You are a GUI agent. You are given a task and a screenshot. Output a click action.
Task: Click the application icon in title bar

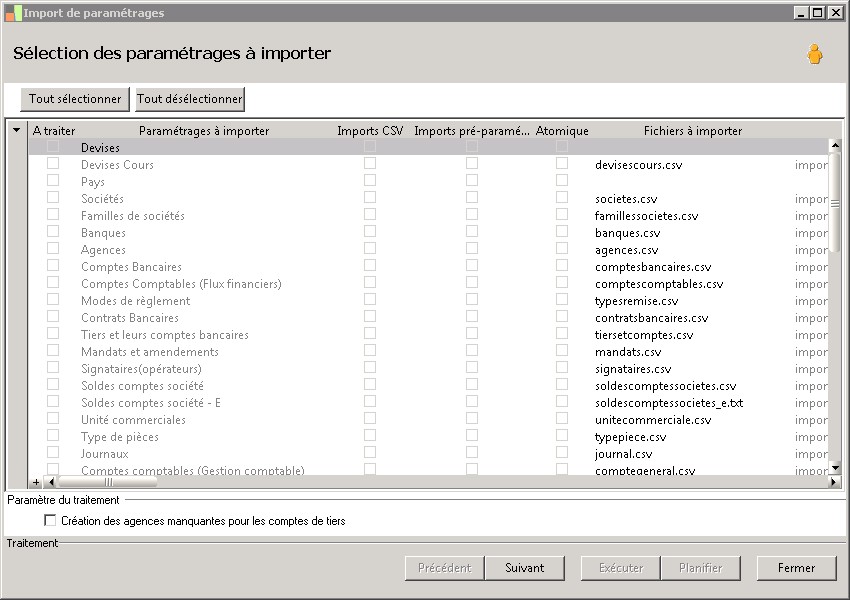(x=12, y=13)
